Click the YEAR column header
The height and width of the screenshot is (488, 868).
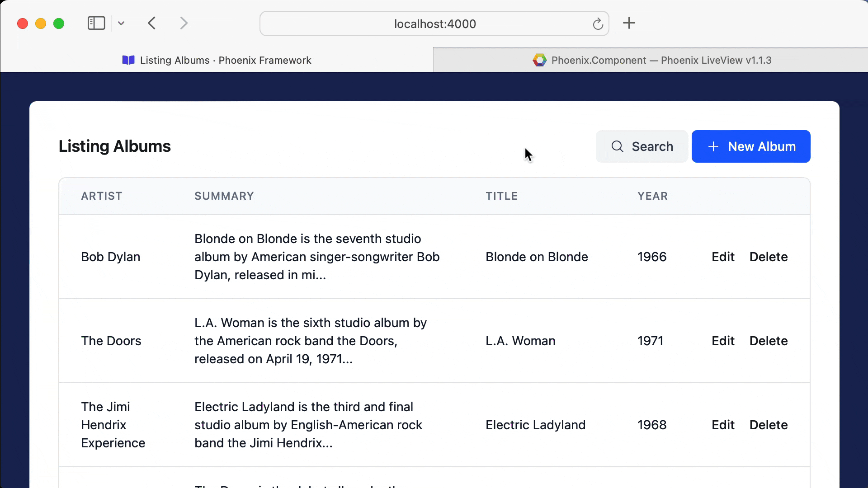[653, 196]
